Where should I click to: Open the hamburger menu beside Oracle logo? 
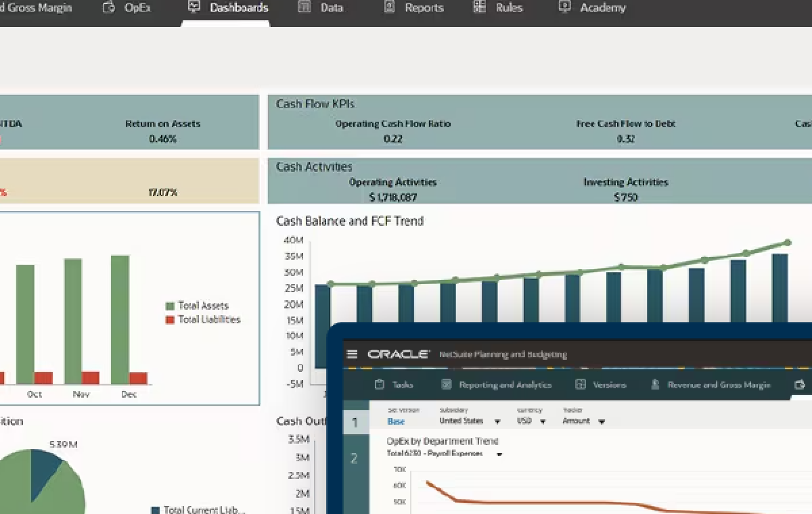[352, 354]
